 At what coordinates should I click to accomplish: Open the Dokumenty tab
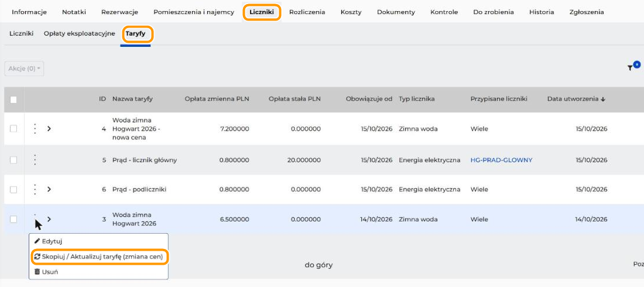pyautogui.click(x=396, y=12)
